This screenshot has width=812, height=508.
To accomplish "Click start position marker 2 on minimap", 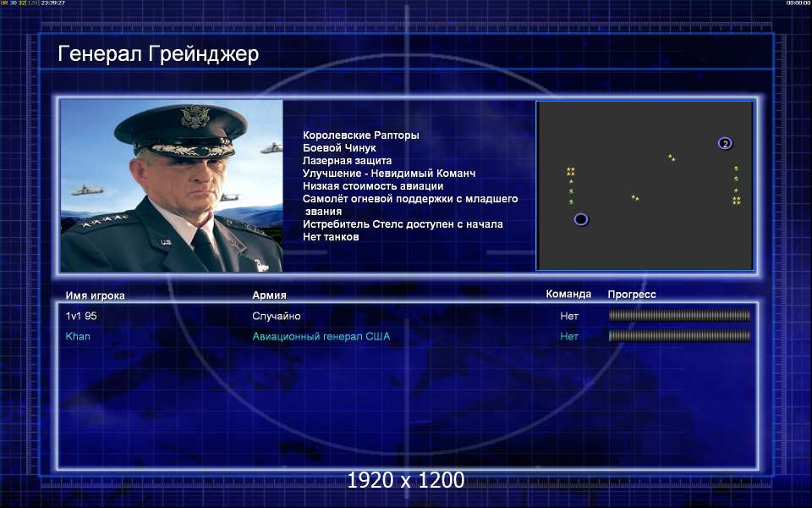I will click(725, 144).
